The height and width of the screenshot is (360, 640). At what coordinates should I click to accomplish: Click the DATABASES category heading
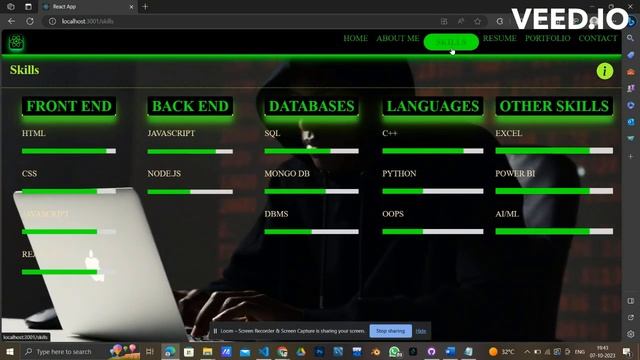click(x=311, y=106)
